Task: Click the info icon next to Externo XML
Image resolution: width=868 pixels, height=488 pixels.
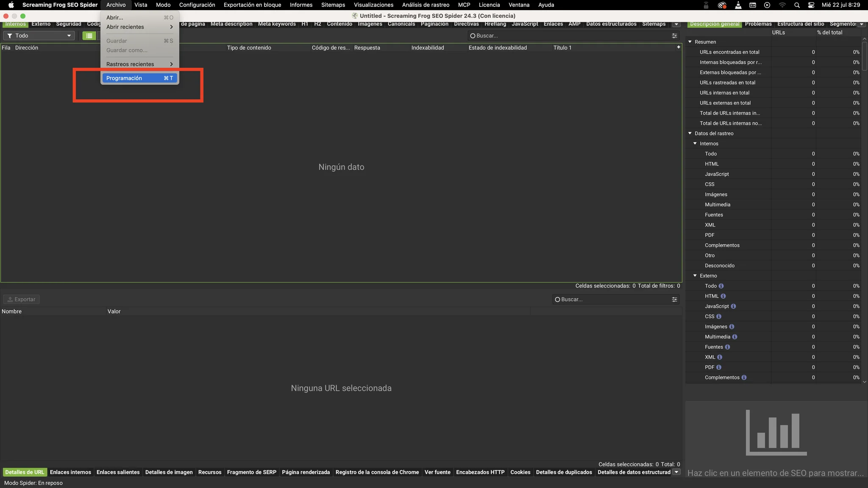Action: pyautogui.click(x=720, y=357)
